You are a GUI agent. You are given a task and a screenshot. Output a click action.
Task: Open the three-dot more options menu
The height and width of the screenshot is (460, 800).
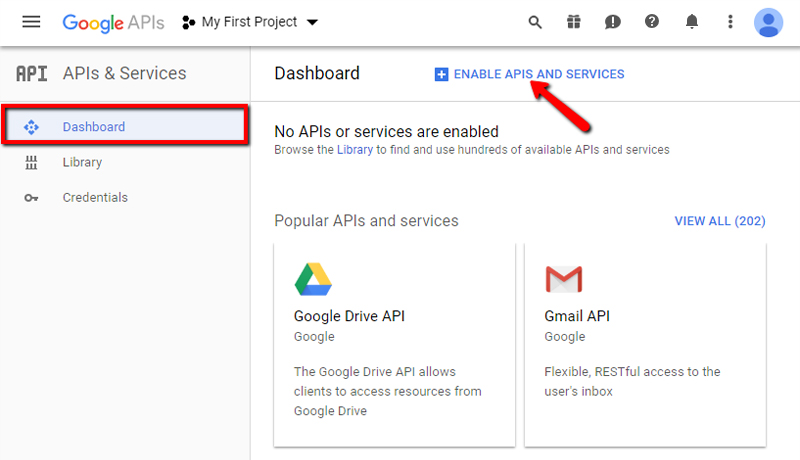click(730, 21)
